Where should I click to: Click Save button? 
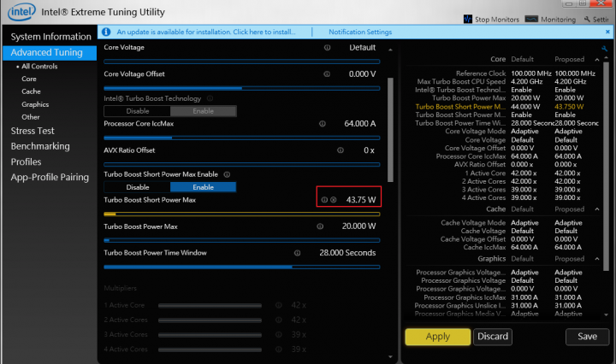point(587,337)
